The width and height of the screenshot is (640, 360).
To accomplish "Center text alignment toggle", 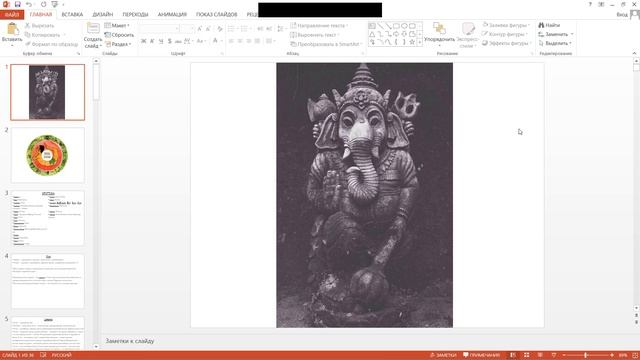I will [x=240, y=41].
